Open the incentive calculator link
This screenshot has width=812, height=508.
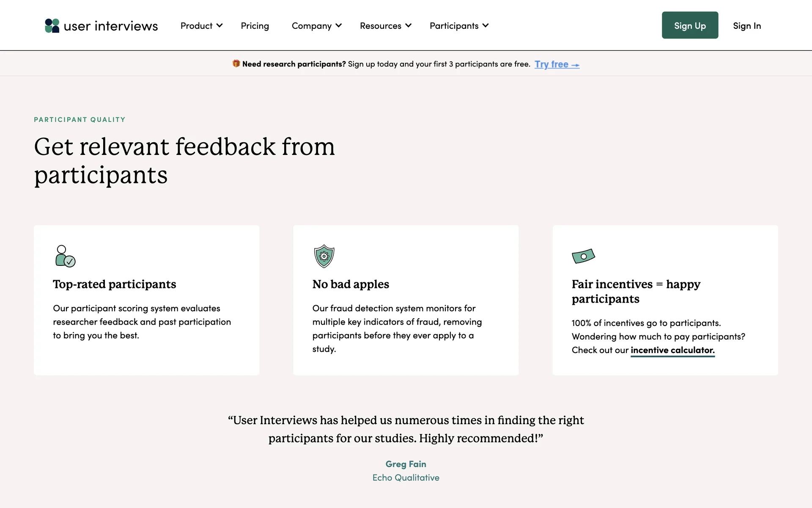tap(672, 350)
